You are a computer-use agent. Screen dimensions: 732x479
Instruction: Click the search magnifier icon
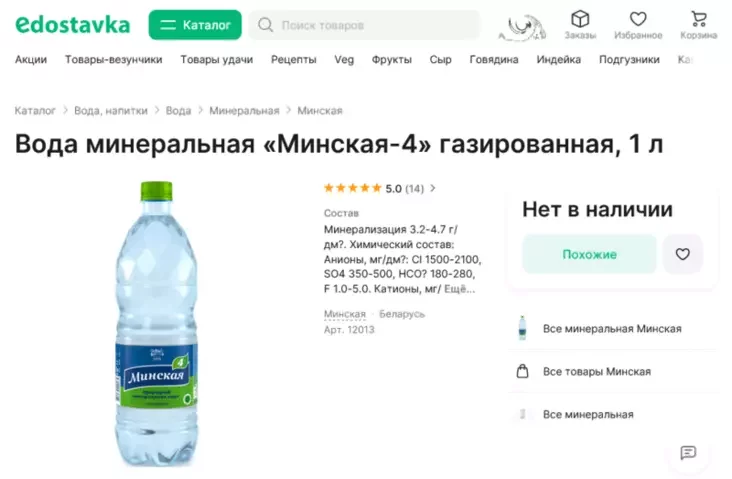(x=265, y=25)
